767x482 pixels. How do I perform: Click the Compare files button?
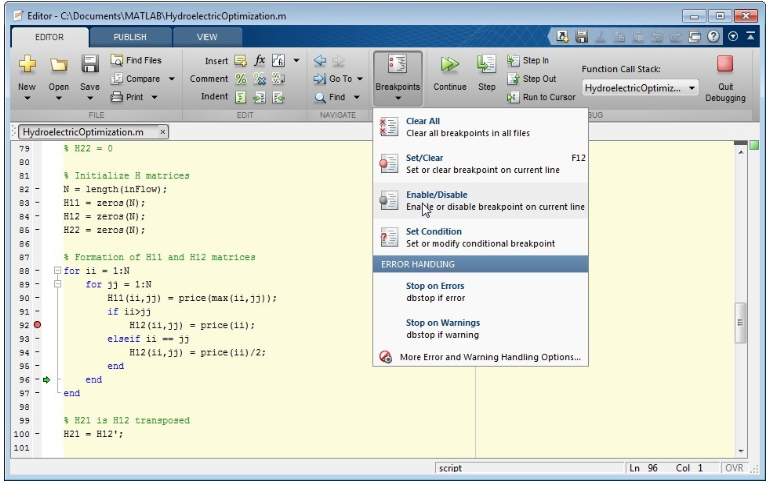click(x=136, y=79)
